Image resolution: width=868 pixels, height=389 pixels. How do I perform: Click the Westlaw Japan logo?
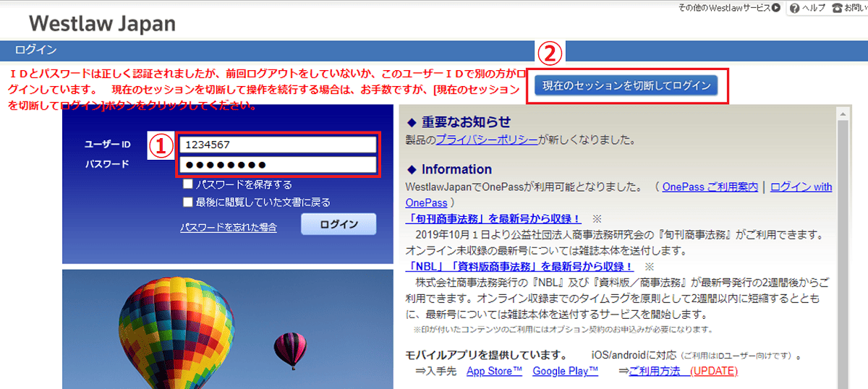[x=102, y=23]
